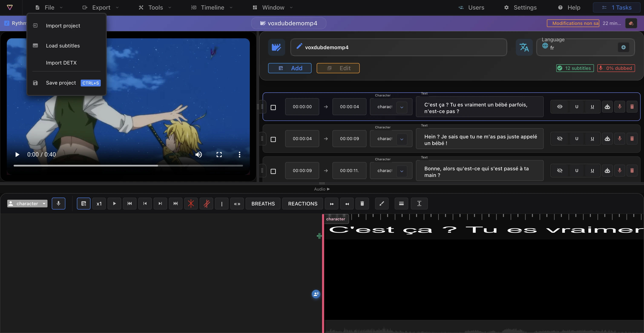The width and height of the screenshot is (644, 333).
Task: Seek on the video progress bar
Action: coord(128,165)
